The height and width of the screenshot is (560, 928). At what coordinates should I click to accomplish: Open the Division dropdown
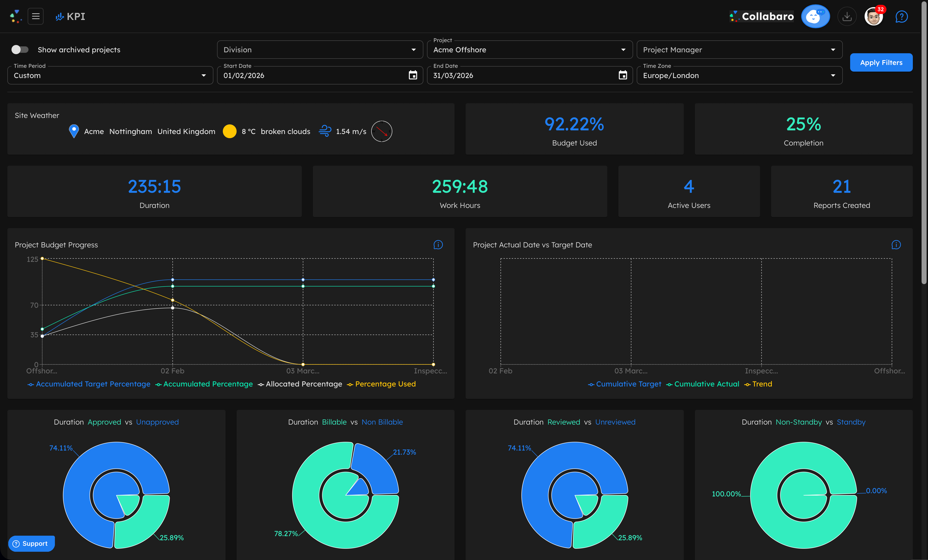coord(319,49)
